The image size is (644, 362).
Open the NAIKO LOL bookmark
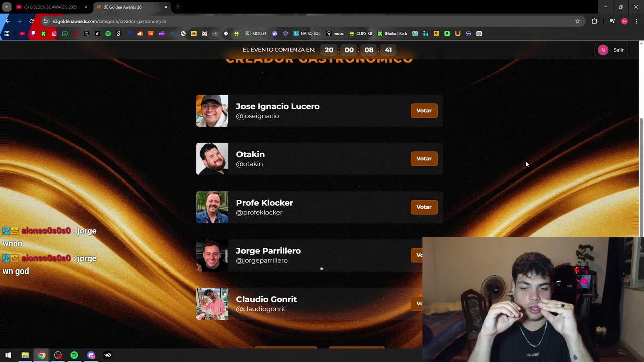pos(307,34)
